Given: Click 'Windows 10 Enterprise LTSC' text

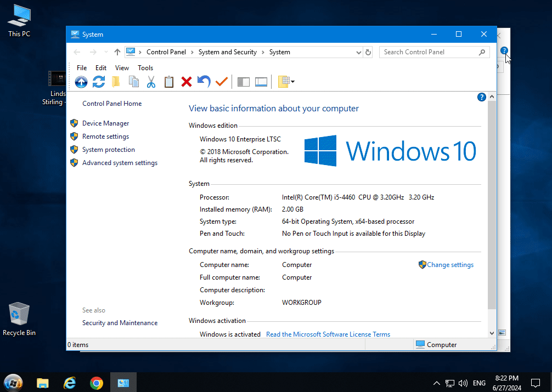Looking at the screenshot, I should 240,139.
